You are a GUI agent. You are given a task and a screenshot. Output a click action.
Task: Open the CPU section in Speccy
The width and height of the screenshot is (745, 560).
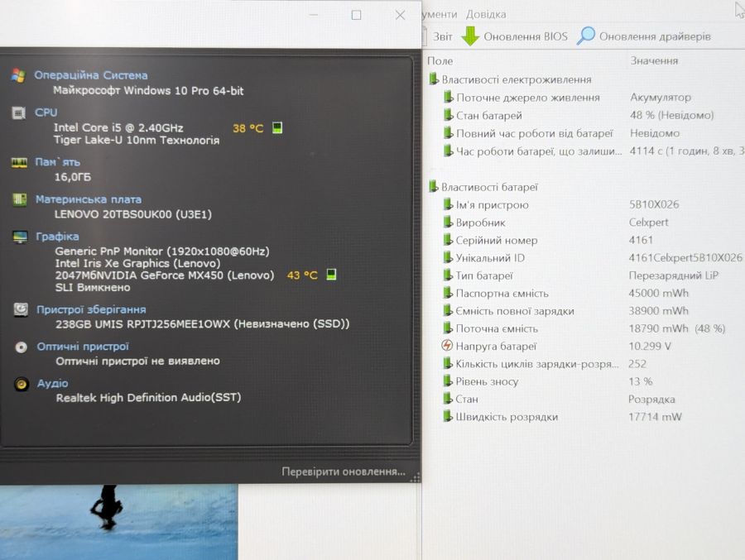click(x=46, y=112)
